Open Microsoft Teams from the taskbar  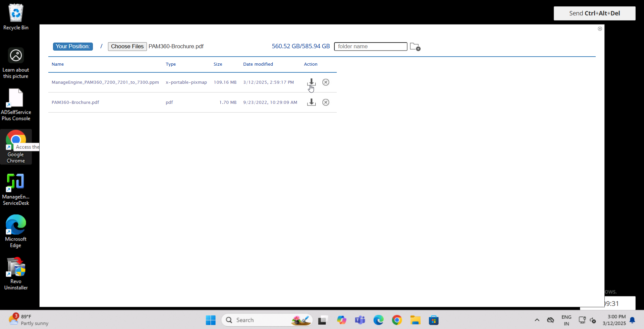click(x=360, y=320)
